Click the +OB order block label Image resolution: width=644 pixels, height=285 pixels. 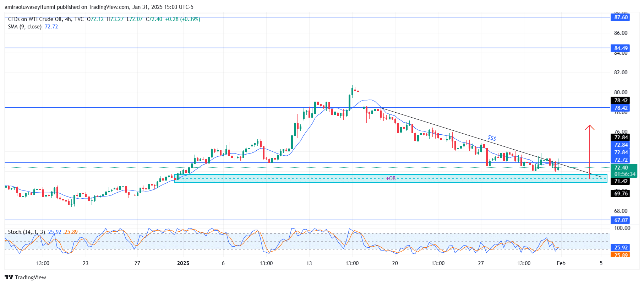click(391, 178)
